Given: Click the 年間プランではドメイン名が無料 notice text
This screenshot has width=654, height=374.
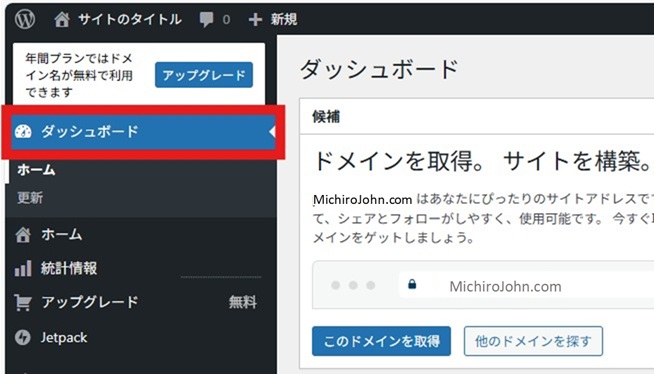Looking at the screenshot, I should (79, 75).
